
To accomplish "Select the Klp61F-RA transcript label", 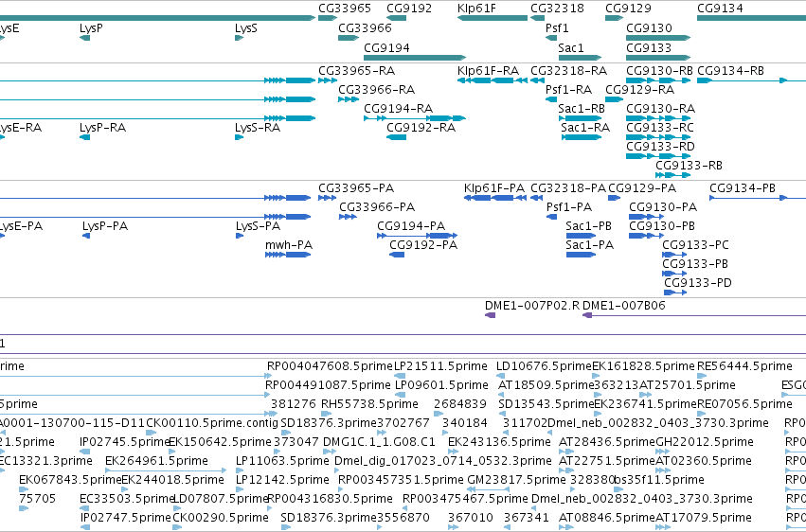I will (488, 71).
